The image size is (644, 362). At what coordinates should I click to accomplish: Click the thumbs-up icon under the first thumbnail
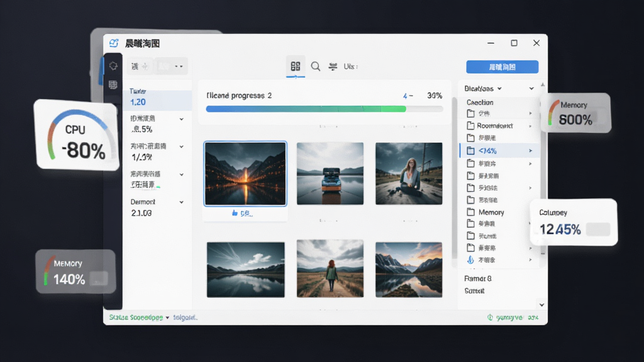coord(235,213)
